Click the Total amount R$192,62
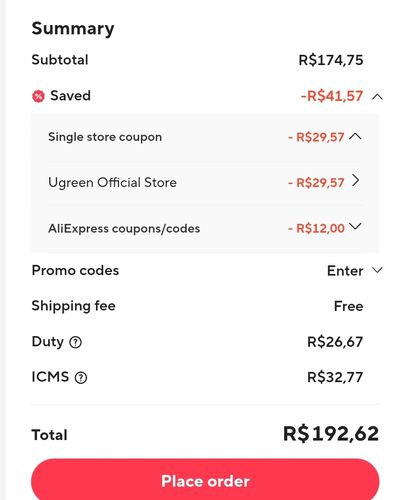The width and height of the screenshot is (397, 500). click(x=331, y=434)
